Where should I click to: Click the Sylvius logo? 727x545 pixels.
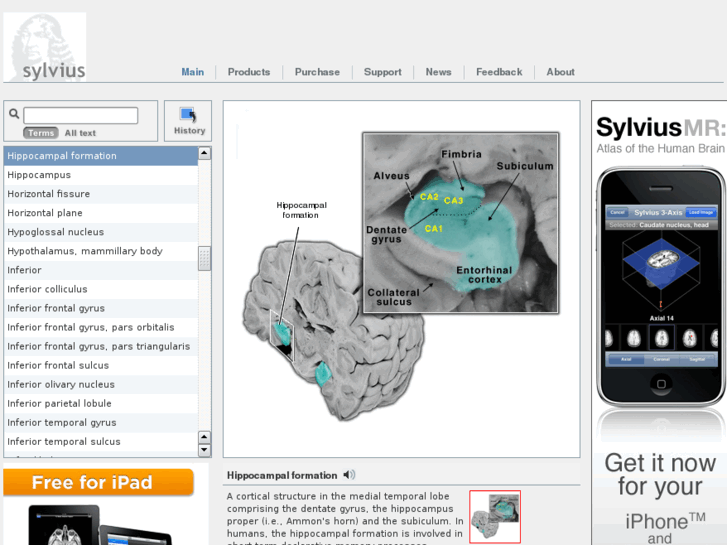45,47
